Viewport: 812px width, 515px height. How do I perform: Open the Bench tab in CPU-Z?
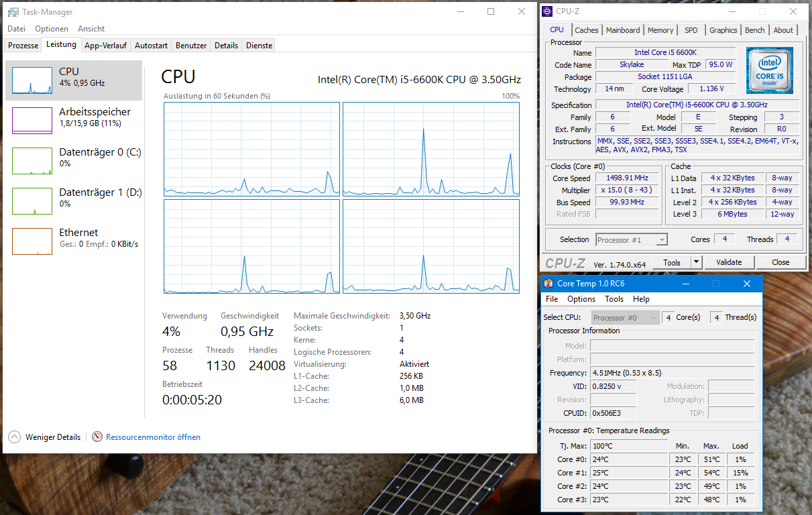coord(755,30)
